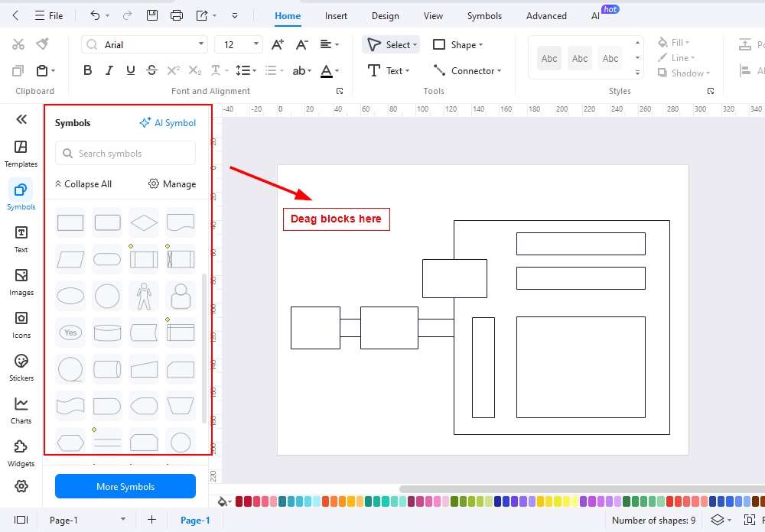
Task: Switch to the Design tab
Action: pos(386,15)
